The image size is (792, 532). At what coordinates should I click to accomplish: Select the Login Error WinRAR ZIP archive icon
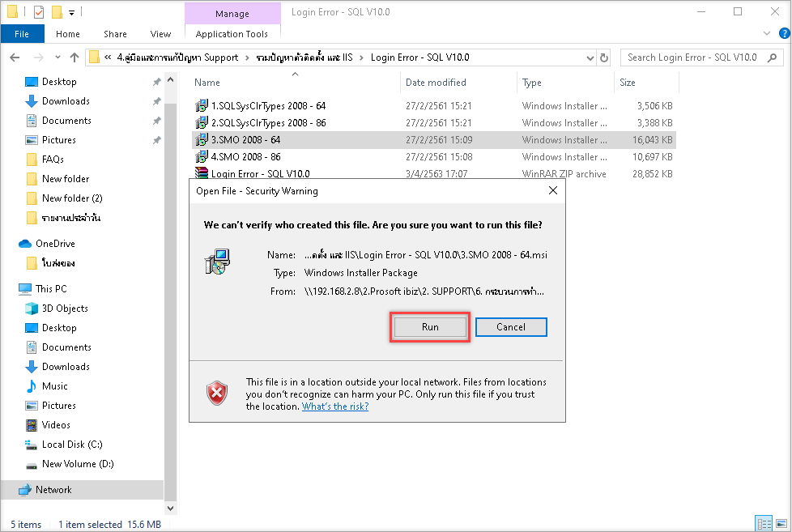[202, 174]
